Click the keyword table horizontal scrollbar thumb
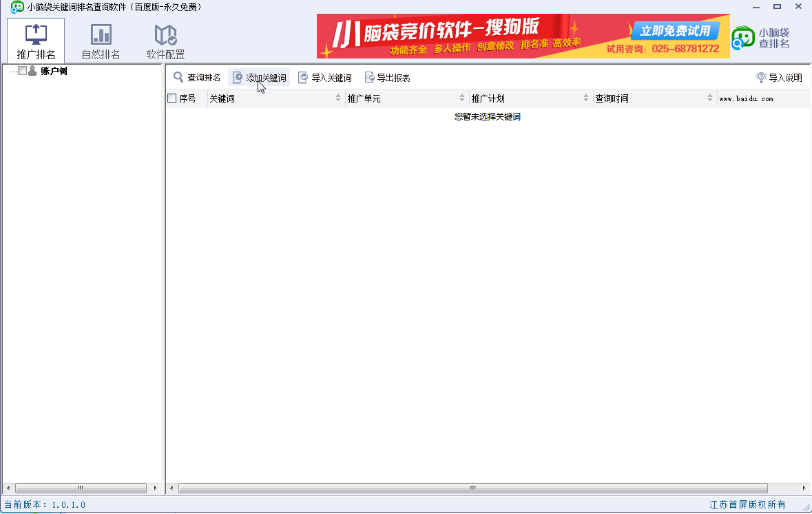Screen dimensions: 812x514 click(x=472, y=488)
